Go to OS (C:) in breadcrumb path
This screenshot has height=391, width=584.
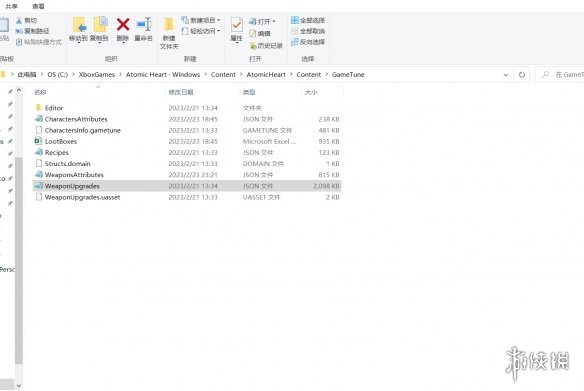click(x=58, y=74)
